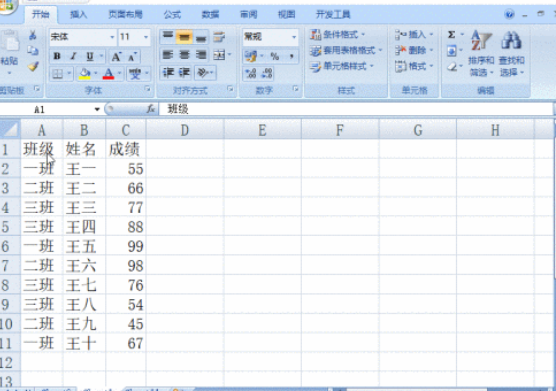Open 字体 group dialog launcher
This screenshot has width=556, height=391.
[147, 89]
